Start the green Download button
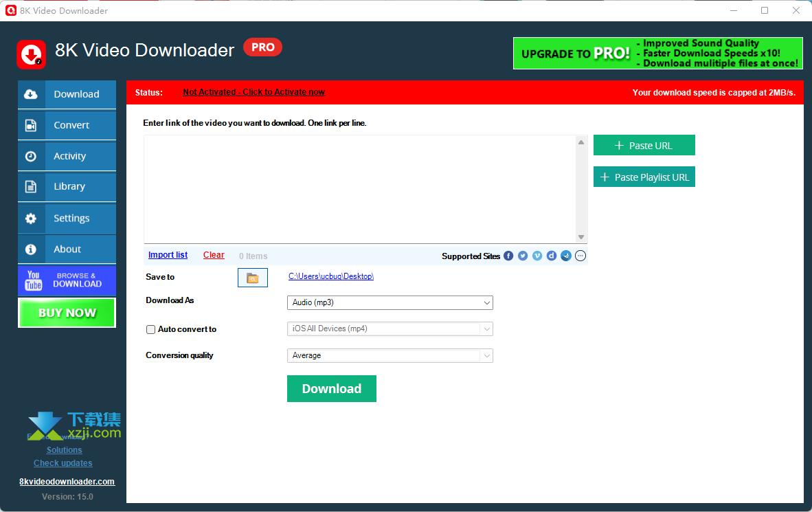The image size is (812, 512). (x=331, y=389)
